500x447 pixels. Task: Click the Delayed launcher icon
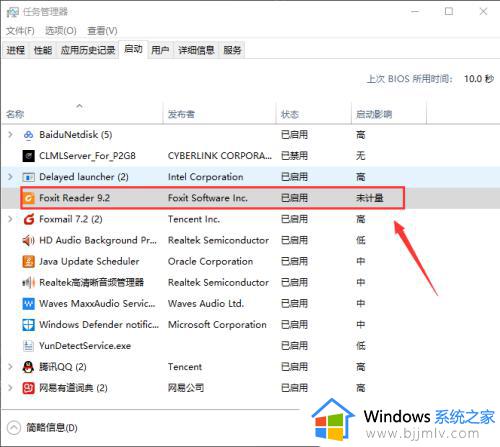(28, 177)
